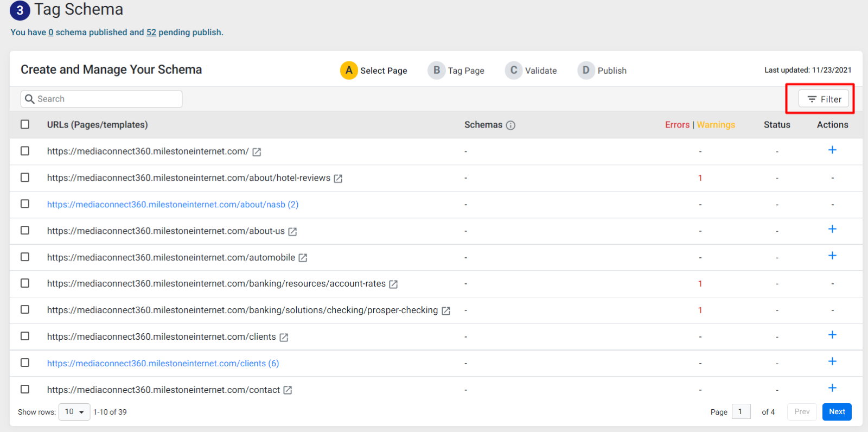
Task: Click the search magnifier icon
Action: [x=30, y=99]
